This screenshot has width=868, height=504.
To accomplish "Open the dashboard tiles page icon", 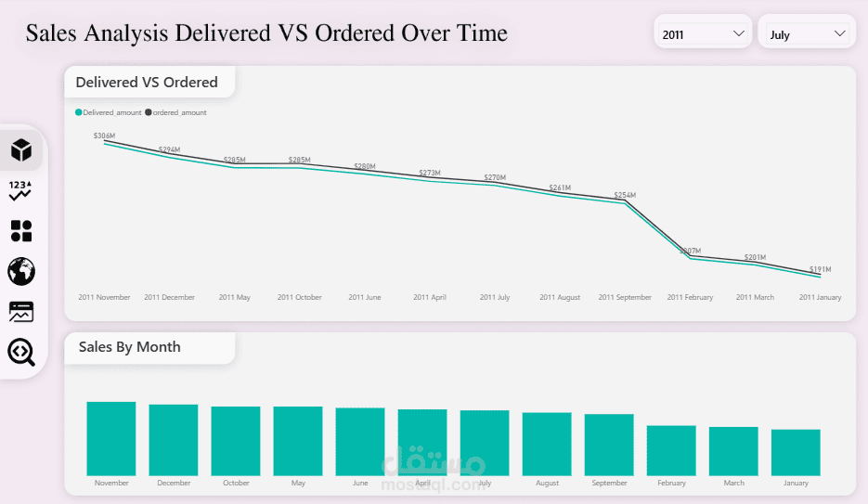I will 21,231.
